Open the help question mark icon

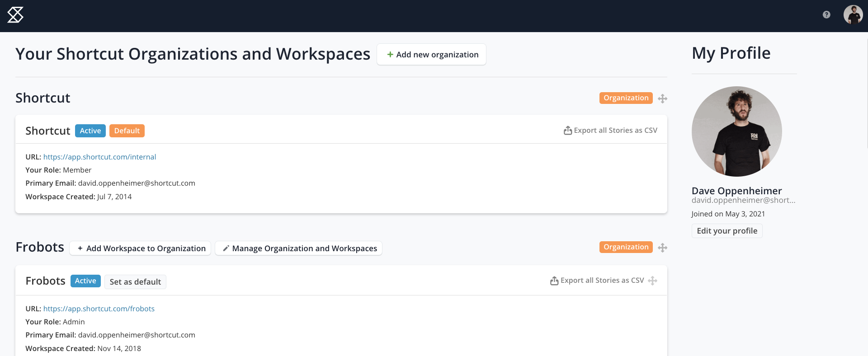[826, 14]
